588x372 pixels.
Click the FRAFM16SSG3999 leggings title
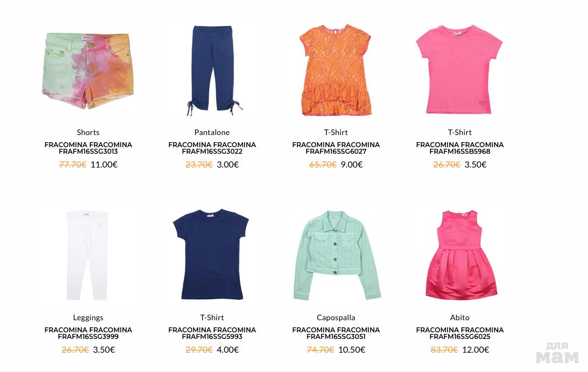point(88,333)
